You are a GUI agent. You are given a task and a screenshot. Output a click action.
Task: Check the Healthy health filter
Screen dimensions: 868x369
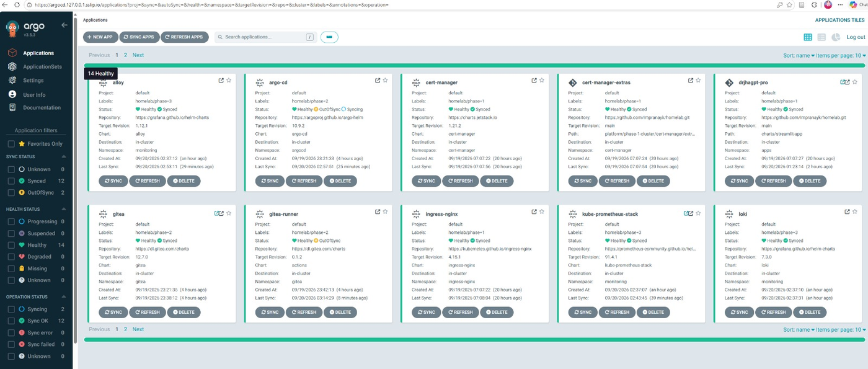click(11, 245)
